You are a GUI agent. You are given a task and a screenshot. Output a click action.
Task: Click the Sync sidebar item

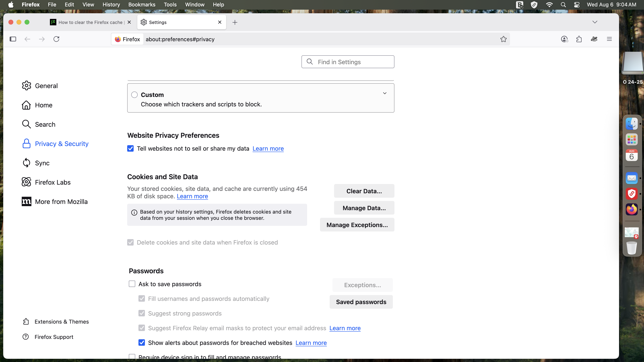(x=42, y=163)
